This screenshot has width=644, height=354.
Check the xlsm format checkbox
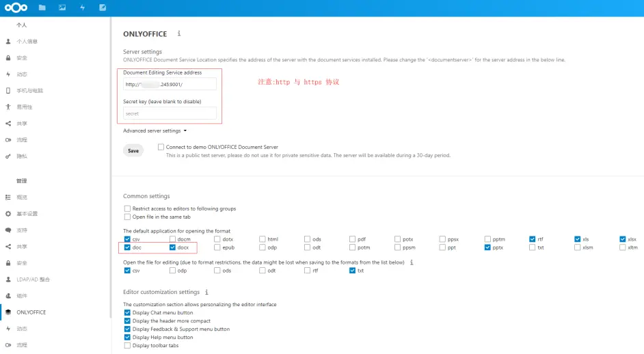[x=578, y=247]
